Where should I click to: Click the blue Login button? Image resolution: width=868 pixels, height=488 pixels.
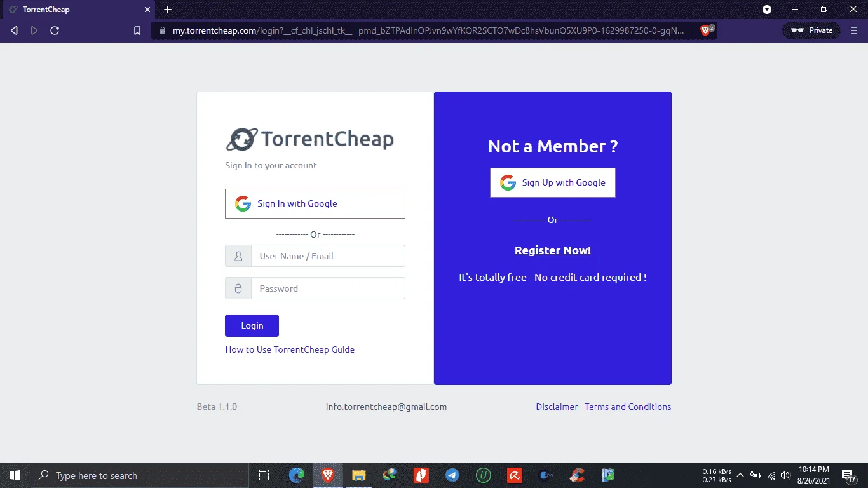tap(252, 325)
